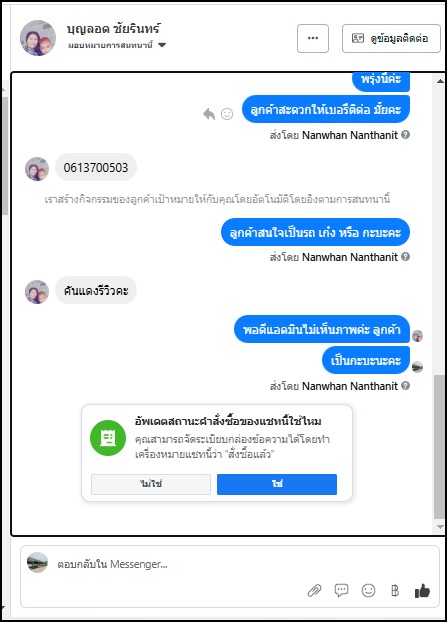The height and width of the screenshot is (622, 447).
Task: Click the customer's profile picture in the header
Action: pyautogui.click(x=38, y=38)
